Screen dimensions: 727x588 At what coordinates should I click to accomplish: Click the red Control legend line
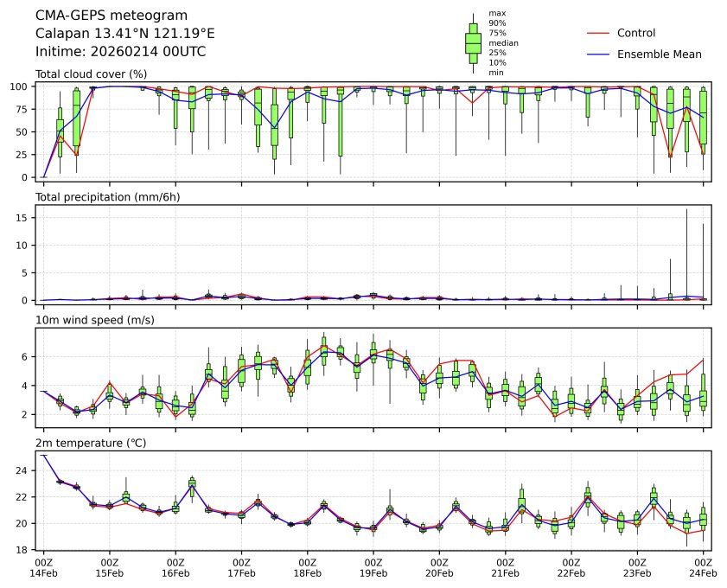click(597, 33)
